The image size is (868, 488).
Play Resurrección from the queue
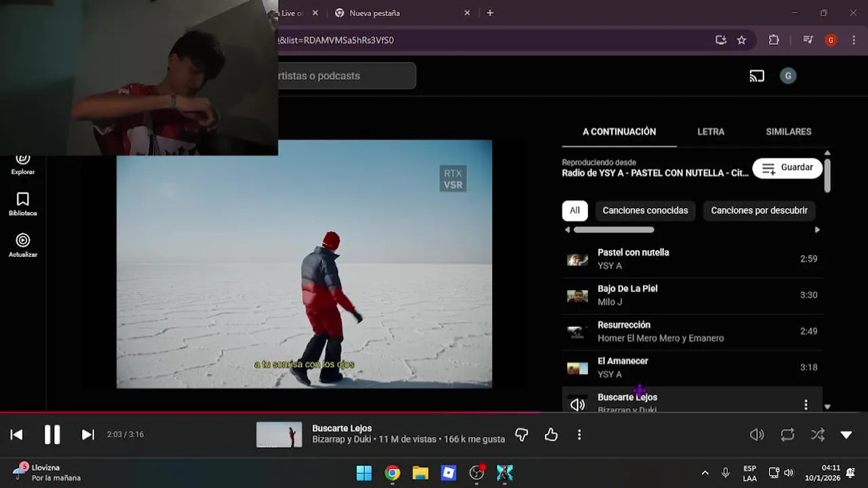[x=692, y=331]
